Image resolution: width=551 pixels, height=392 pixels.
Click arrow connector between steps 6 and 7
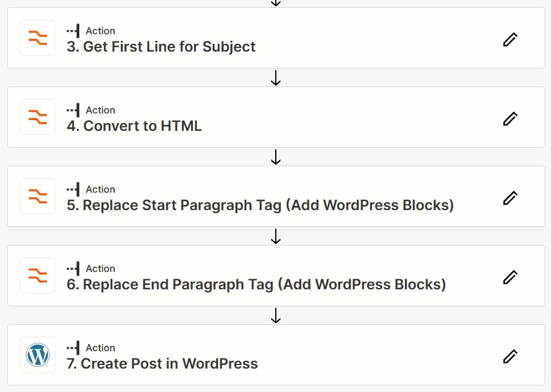point(276,315)
